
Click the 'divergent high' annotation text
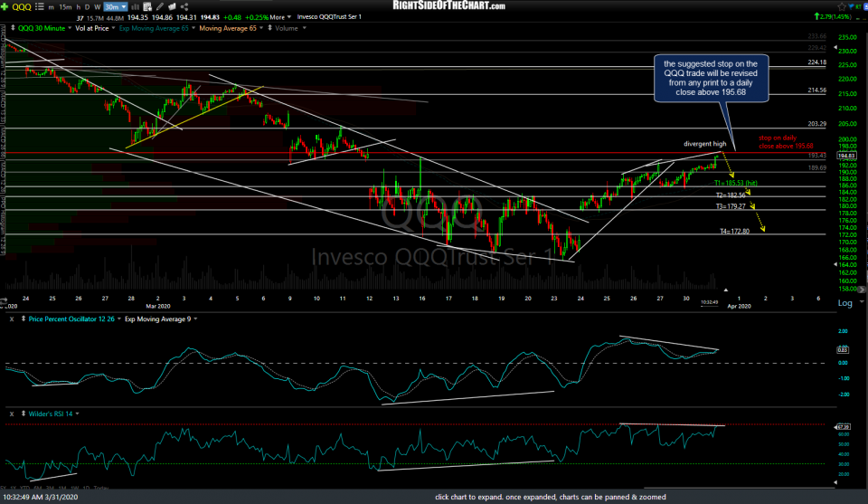coord(704,144)
